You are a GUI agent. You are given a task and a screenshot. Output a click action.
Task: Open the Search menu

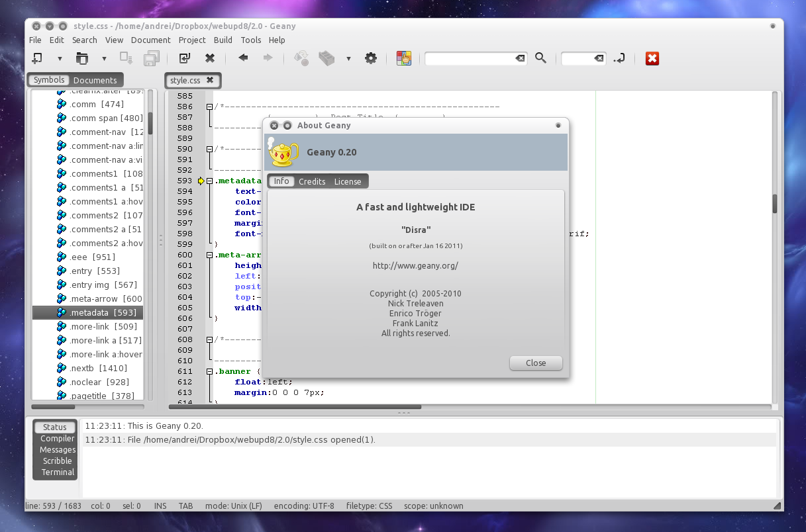pos(85,40)
